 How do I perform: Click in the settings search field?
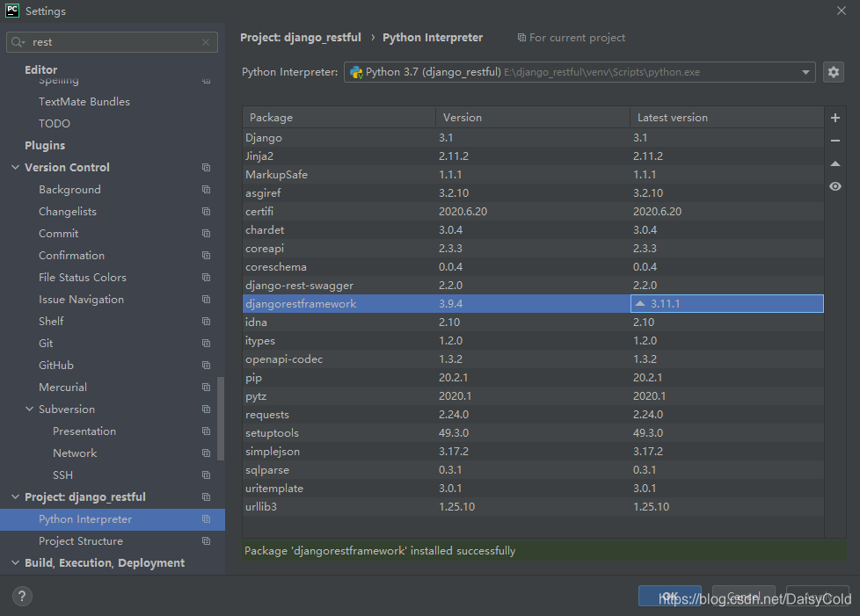[112, 42]
